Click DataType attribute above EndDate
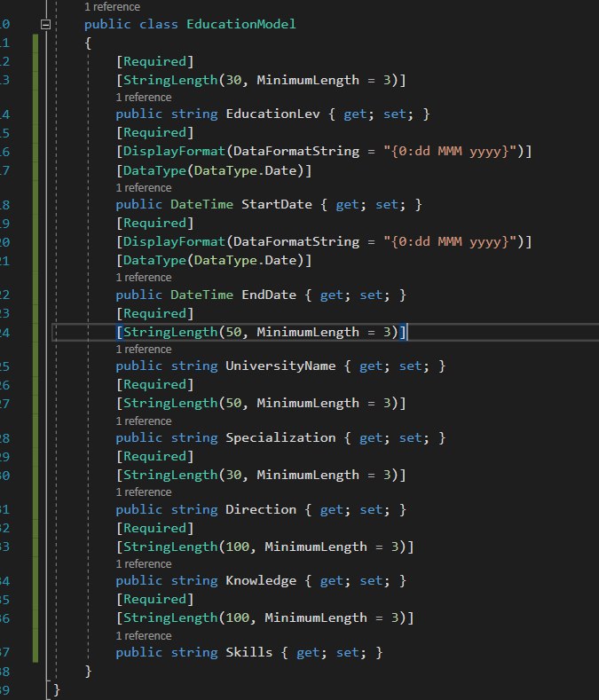The image size is (599, 700). (154, 261)
